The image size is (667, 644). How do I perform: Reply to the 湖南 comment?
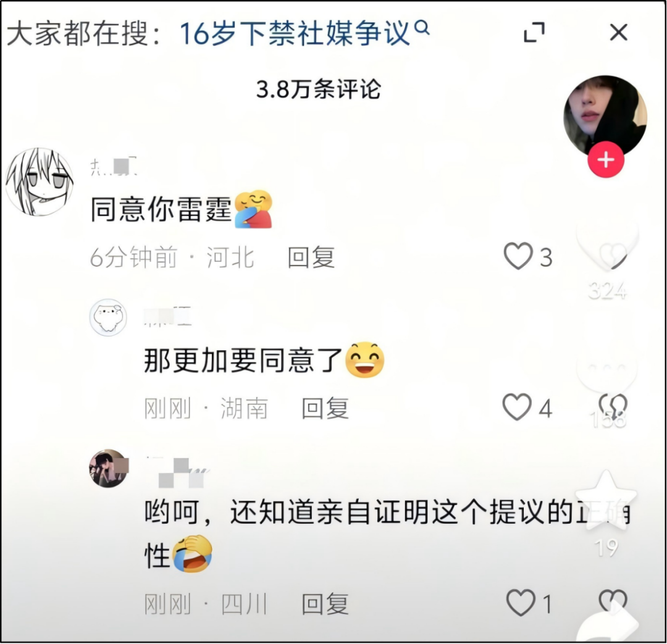click(325, 408)
